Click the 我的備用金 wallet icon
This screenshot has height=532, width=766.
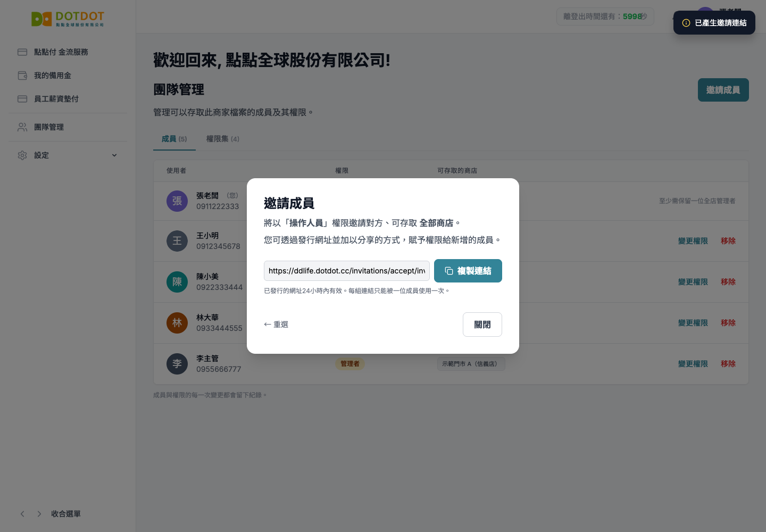[x=22, y=76]
